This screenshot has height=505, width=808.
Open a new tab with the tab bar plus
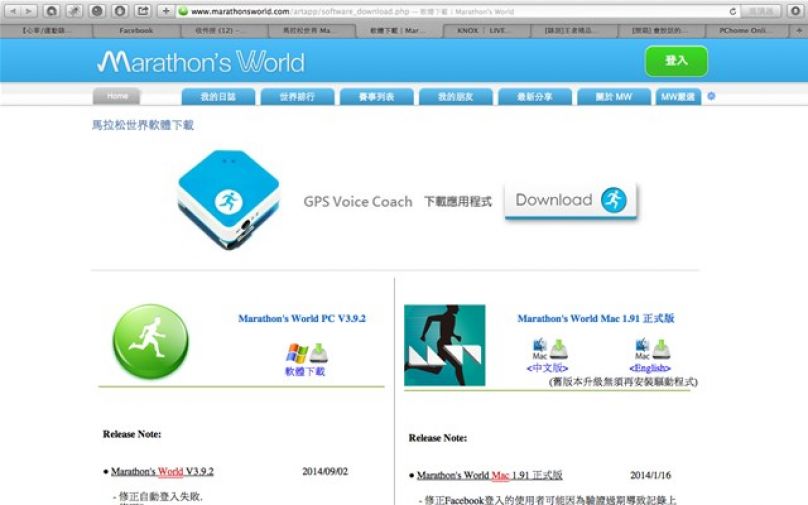coord(799,30)
